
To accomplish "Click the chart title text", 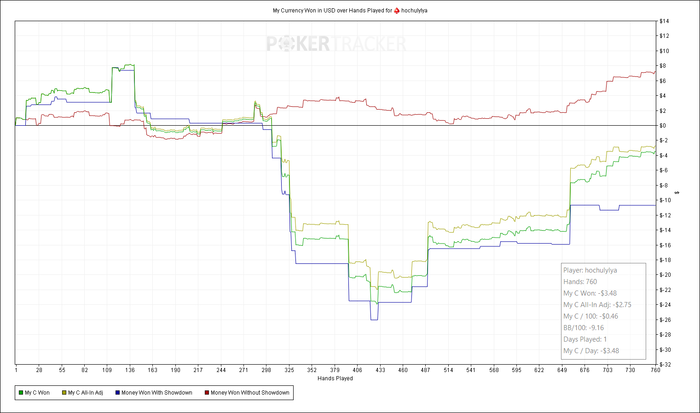I will tap(350, 10).
